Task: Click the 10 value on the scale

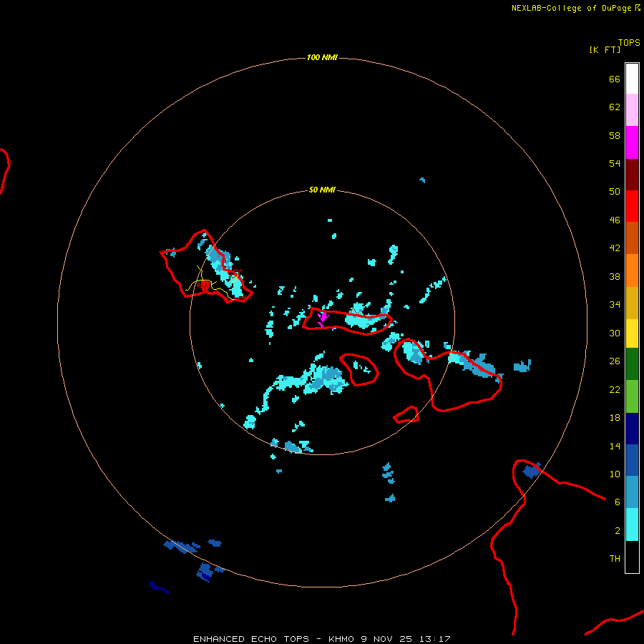Action: coord(615,474)
